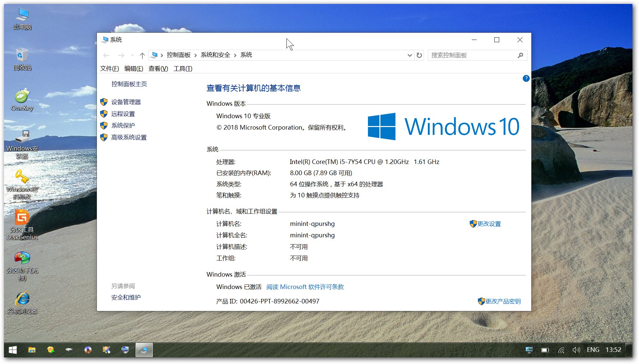Open File Explorer from the taskbar
This screenshot has width=639, height=364.
[32, 350]
